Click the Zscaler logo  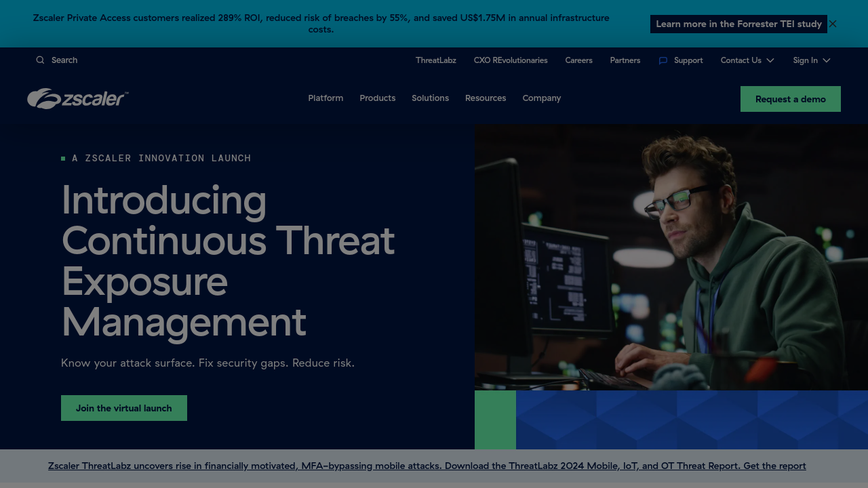(78, 99)
